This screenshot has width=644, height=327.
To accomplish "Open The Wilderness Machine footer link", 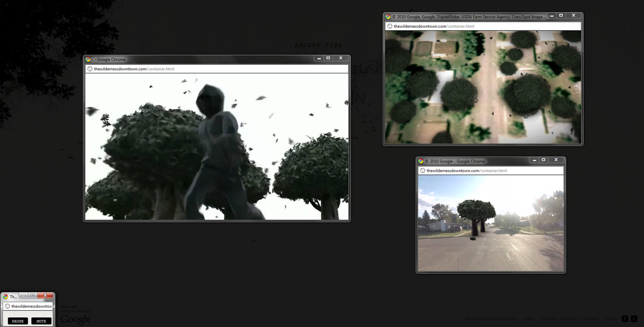I will [490, 319].
